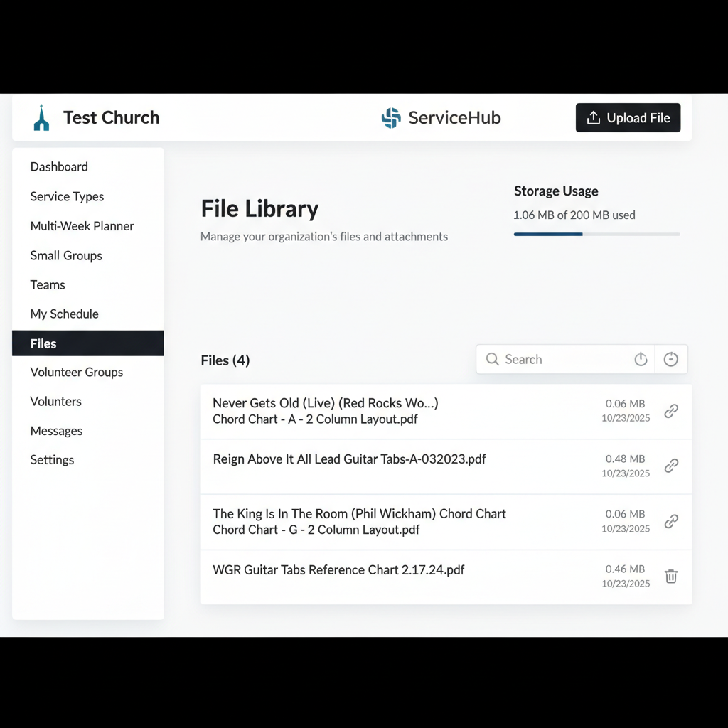Click the storage usage progress bar
Screen dimensions: 728x728
pos(596,234)
